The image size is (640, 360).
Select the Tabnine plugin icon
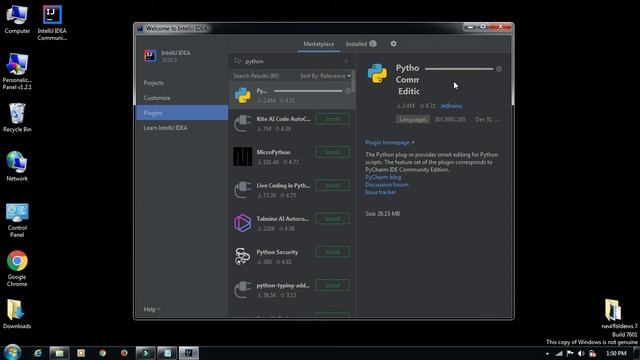click(x=242, y=223)
